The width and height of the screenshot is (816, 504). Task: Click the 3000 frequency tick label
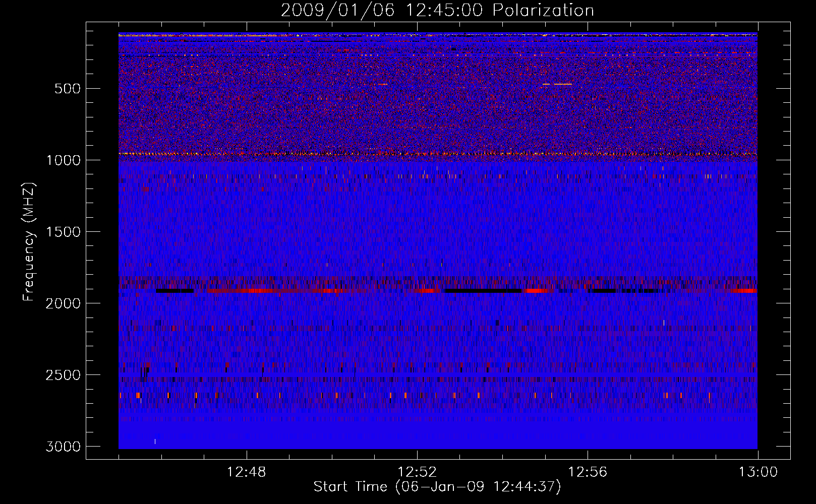[63, 447]
